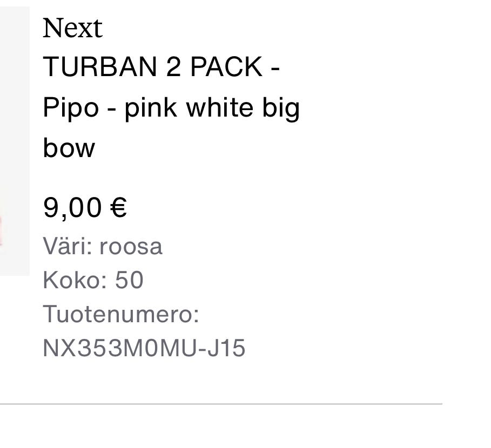Open the TURBAN 2 PACK product title
Image resolution: width=491 pixels, height=448 pixels.
pos(161,67)
